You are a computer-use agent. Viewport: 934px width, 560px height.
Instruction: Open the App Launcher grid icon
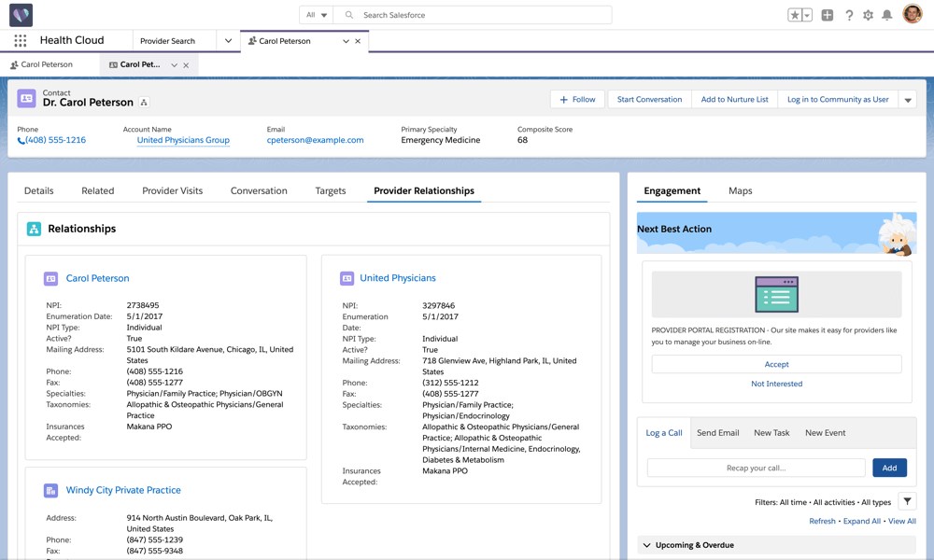pyautogui.click(x=20, y=41)
